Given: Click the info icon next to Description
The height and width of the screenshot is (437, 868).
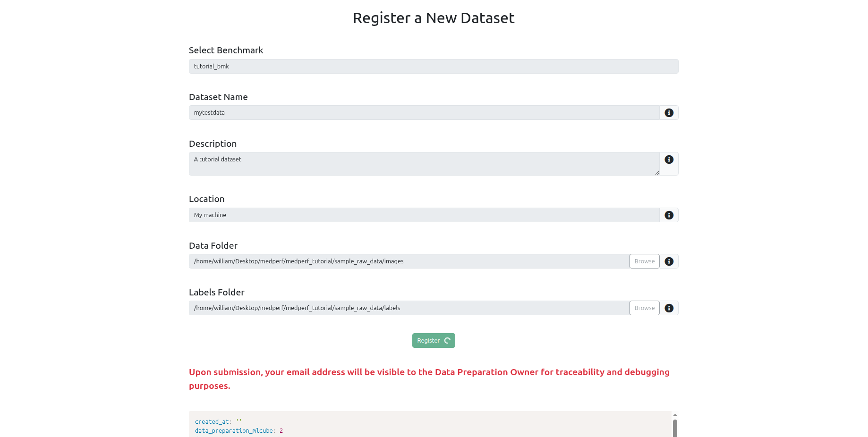Looking at the screenshot, I should (x=669, y=160).
